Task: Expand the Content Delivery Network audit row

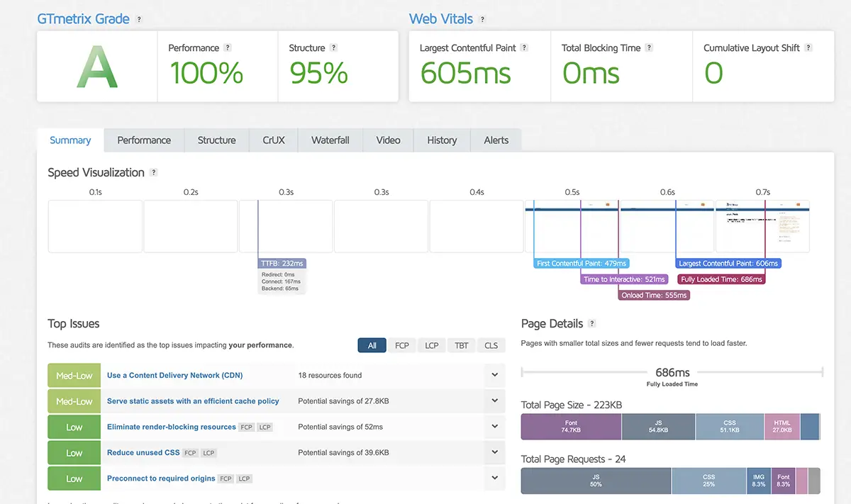Action: [x=494, y=375]
